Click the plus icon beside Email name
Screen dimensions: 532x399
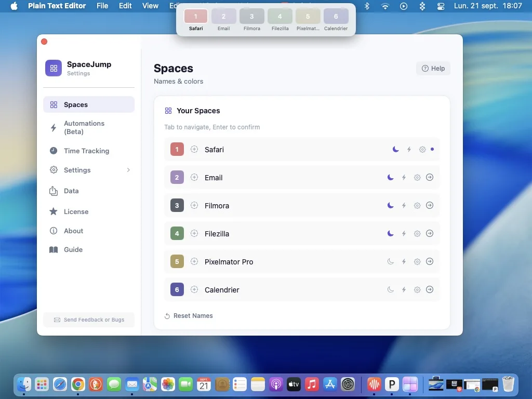pos(194,177)
